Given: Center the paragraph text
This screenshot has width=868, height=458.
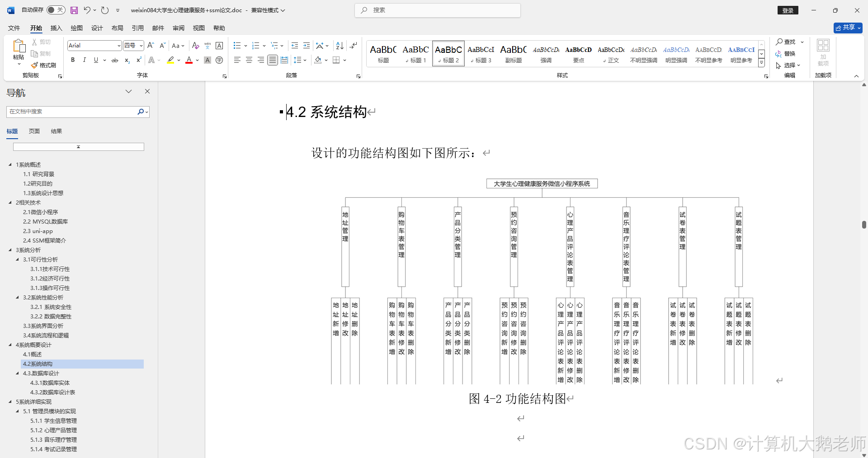Looking at the screenshot, I should 249,60.
